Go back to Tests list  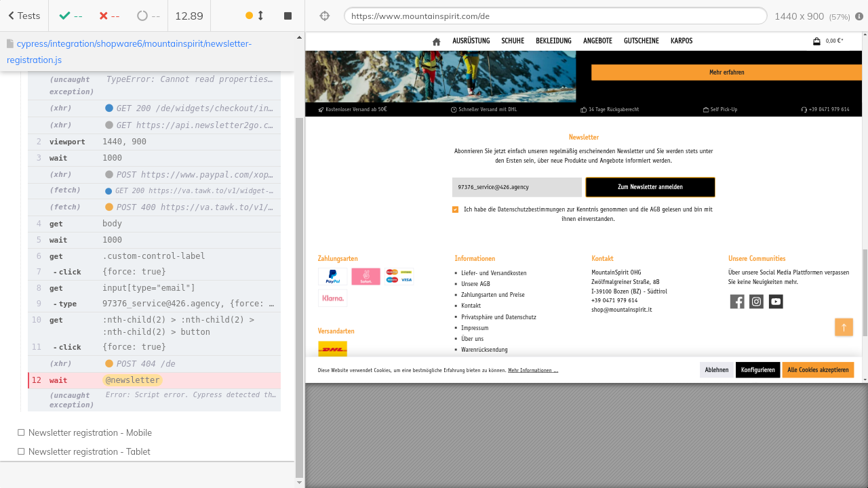24,16
